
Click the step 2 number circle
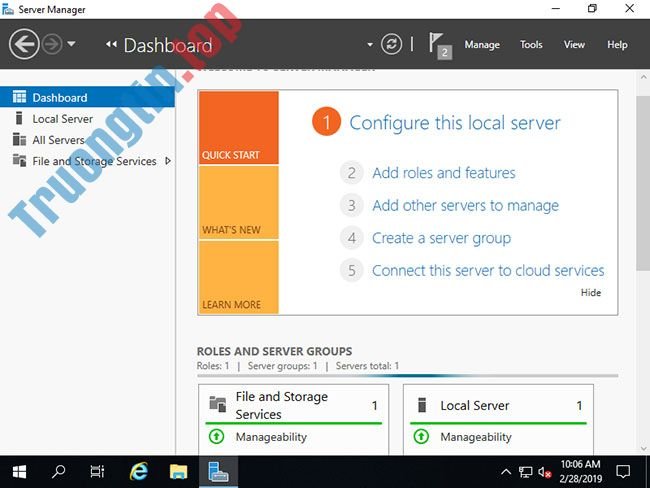coord(352,173)
